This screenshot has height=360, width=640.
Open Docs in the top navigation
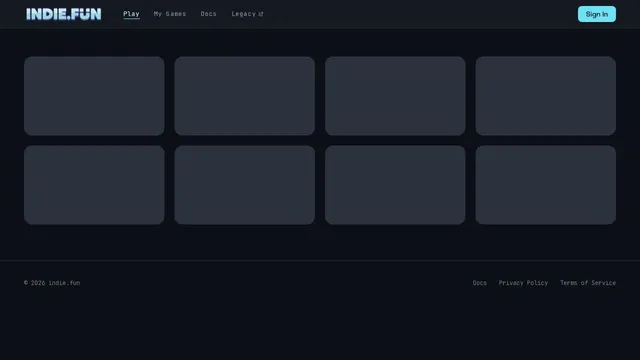pos(209,14)
